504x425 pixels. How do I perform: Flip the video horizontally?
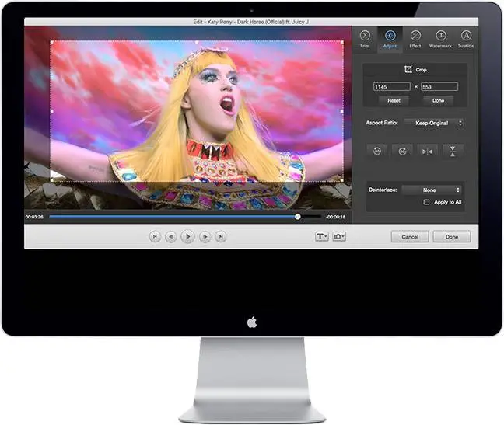427,151
